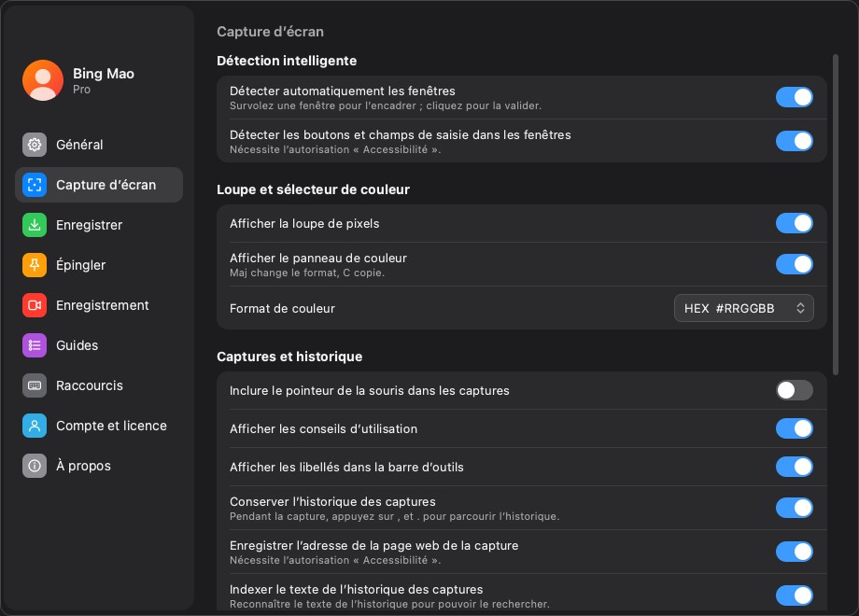This screenshot has height=616, width=859.
Task: Click the settings pane vertical scrollbar
Action: click(836, 215)
